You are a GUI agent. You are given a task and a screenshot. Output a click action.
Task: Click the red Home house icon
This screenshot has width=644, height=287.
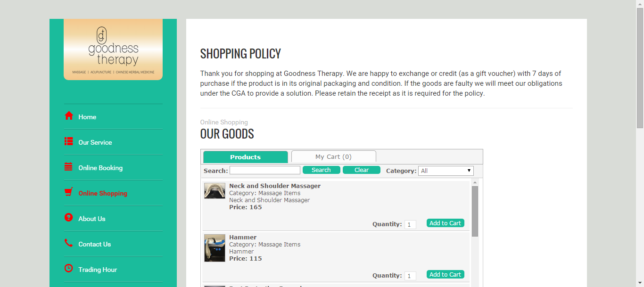[69, 115]
